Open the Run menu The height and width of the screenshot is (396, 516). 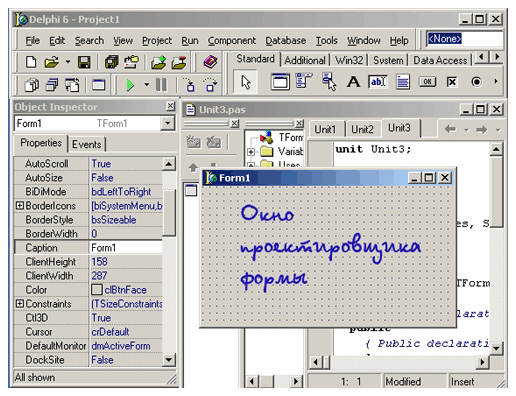pyautogui.click(x=190, y=41)
